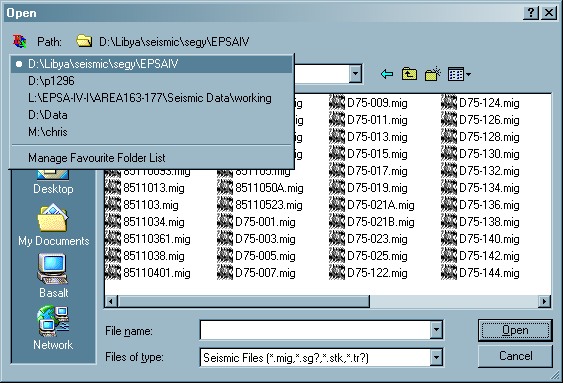Select file D75-019.mig
This screenshot has height=385, width=564.
368,188
